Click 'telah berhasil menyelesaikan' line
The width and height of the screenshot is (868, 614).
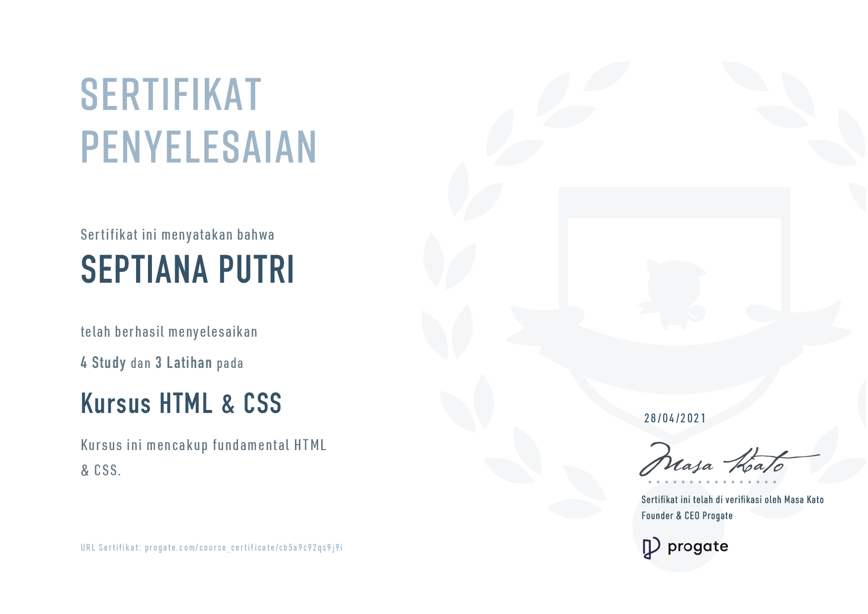pyautogui.click(x=169, y=332)
